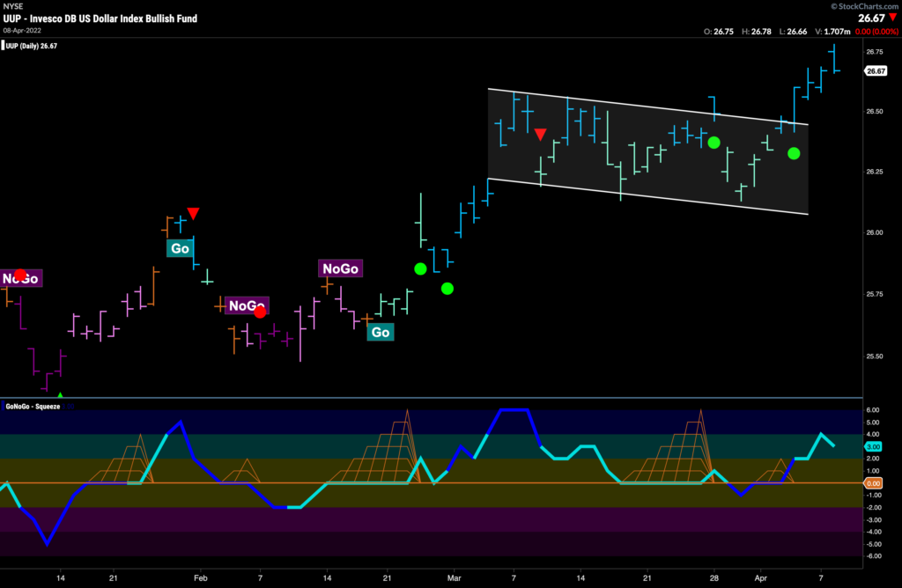
Task: Click the Feb label on the date axis
Action: [x=200, y=578]
